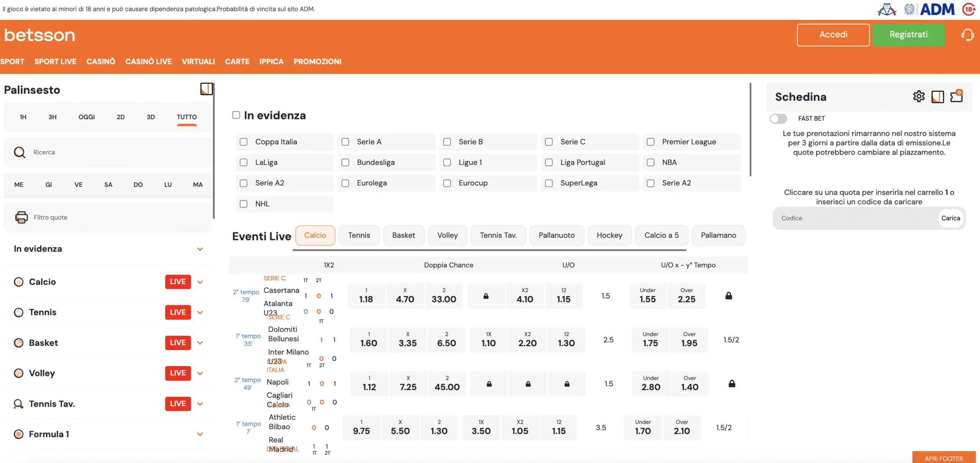Viewport: 980px width, 463px height.
Task: Click the collapse panel icon beside Palinsesto
Action: (x=206, y=89)
